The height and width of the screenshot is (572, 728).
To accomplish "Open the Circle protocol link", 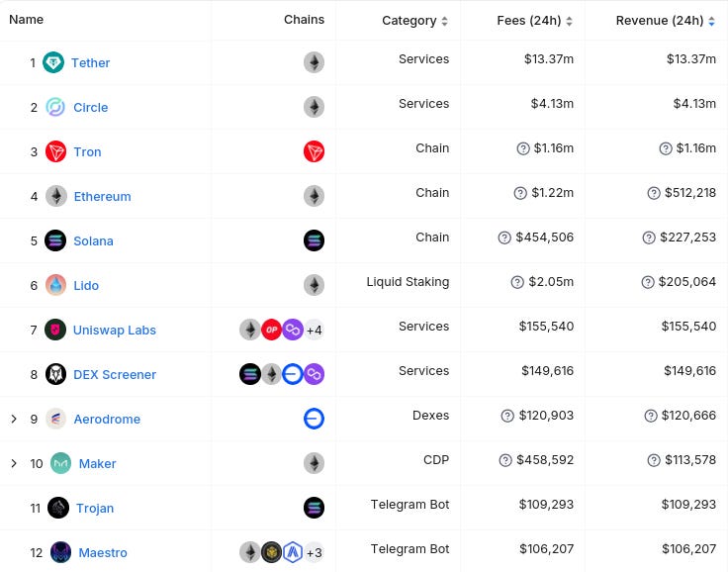I will tap(91, 107).
